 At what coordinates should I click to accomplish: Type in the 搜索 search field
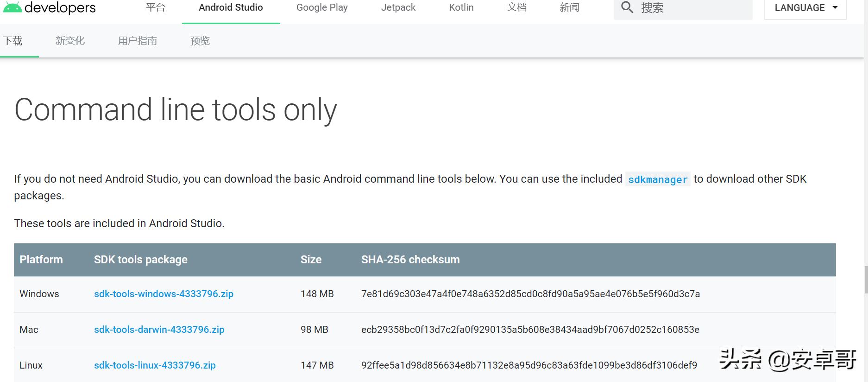tap(695, 8)
